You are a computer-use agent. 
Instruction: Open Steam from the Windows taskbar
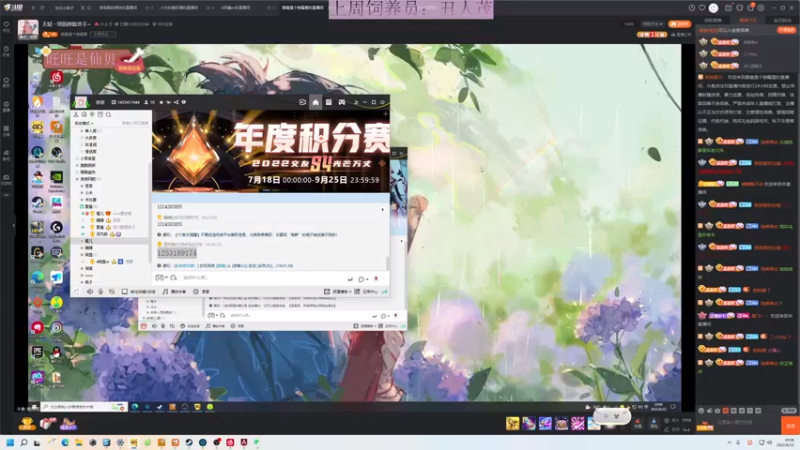189,442
